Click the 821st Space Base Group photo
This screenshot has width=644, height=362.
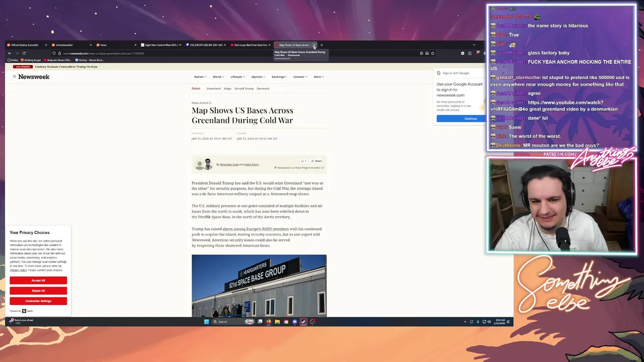click(x=259, y=286)
